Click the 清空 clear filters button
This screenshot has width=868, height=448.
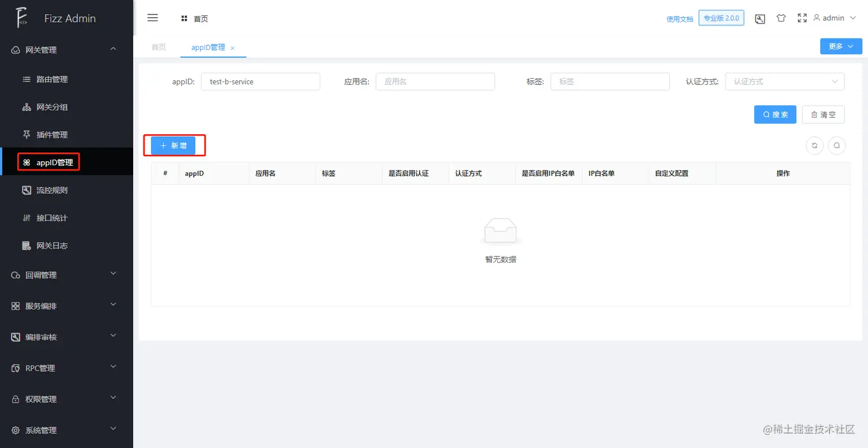click(x=823, y=114)
